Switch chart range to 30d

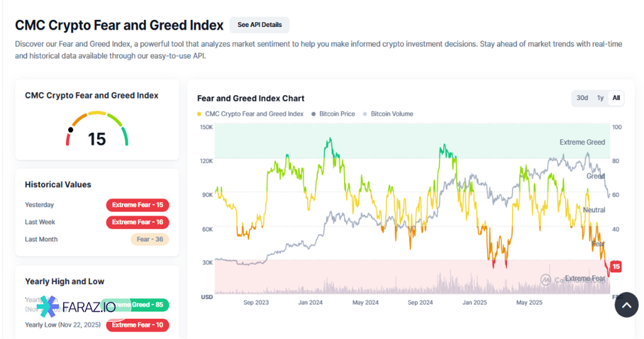[x=582, y=98]
